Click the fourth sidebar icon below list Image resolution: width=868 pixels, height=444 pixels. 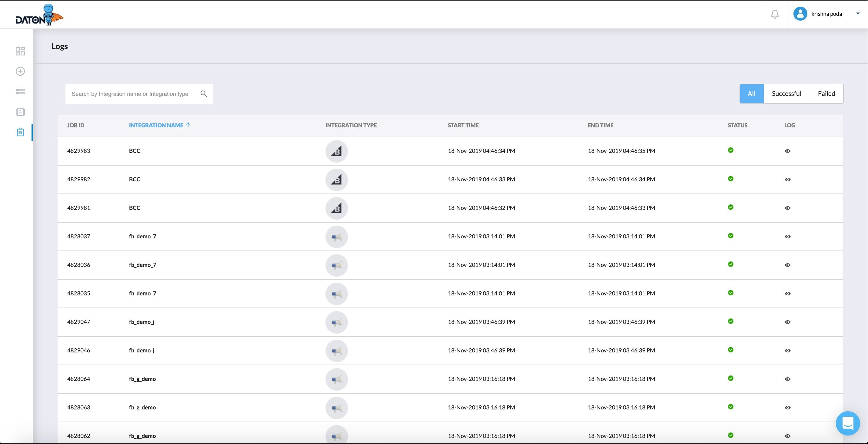click(20, 112)
